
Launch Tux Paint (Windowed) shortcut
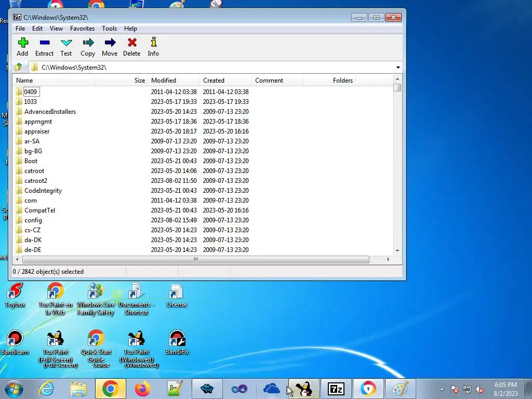click(136, 346)
